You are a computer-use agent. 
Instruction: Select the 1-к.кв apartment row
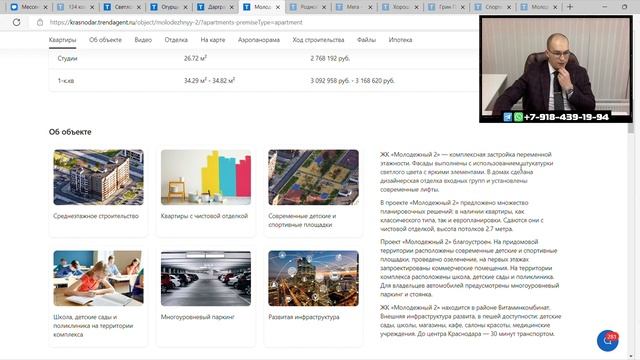pos(263,81)
